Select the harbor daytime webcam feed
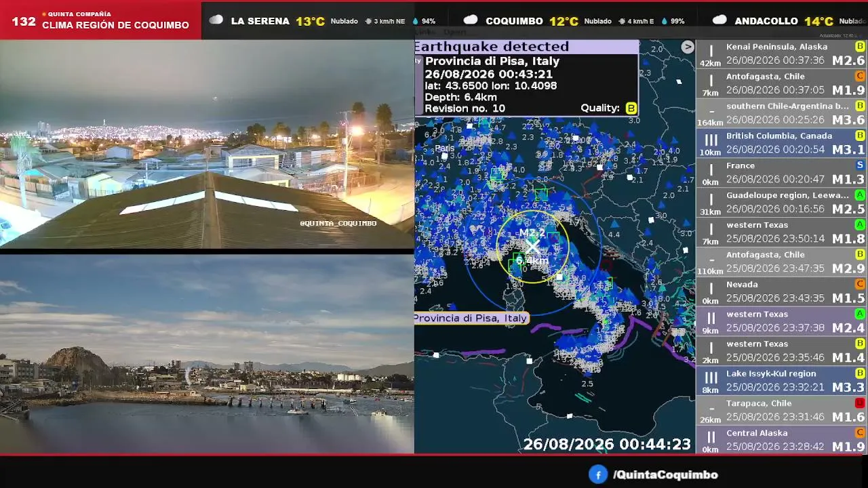The image size is (868, 488). [x=207, y=354]
